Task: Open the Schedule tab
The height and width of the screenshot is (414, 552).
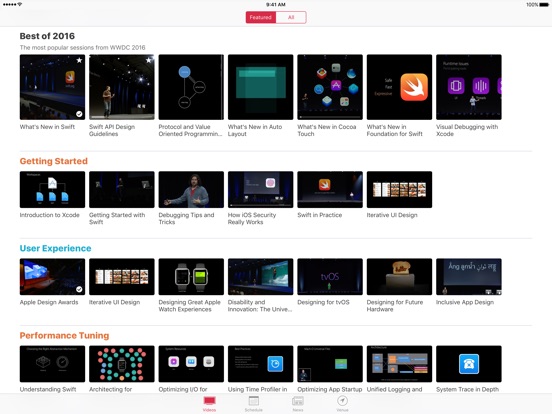Action: (253, 404)
